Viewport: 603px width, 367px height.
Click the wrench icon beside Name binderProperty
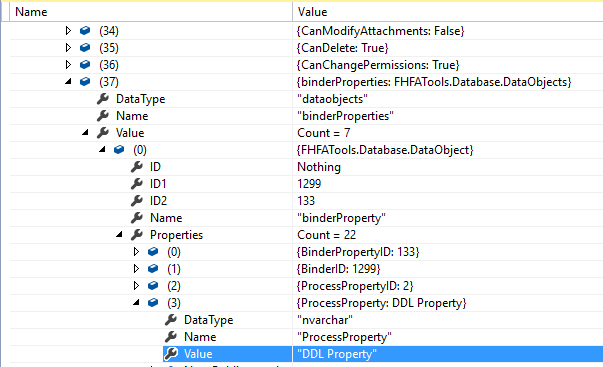137,218
